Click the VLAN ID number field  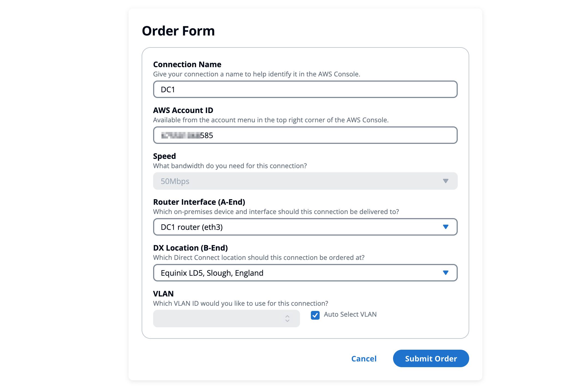[218, 319]
